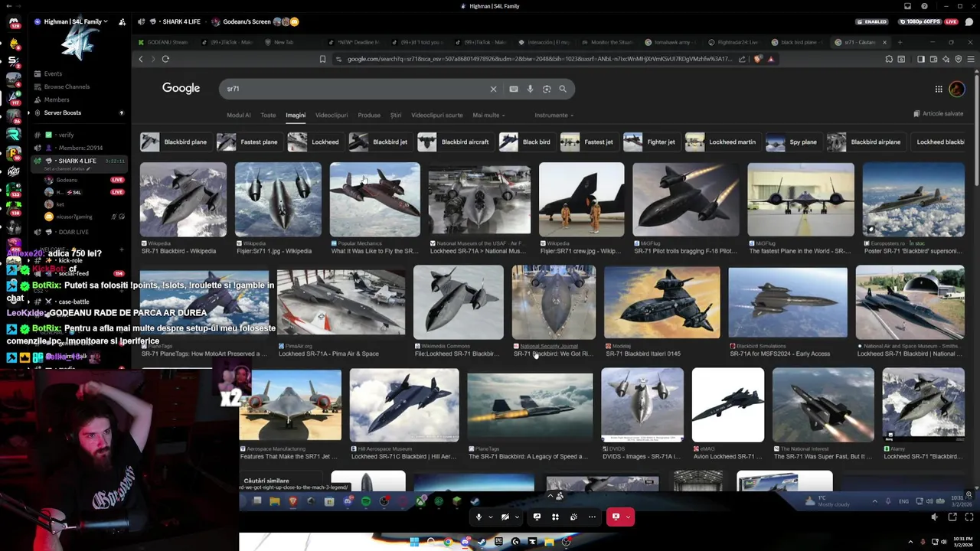Disconnect from call with red button
Screen dimensions: 980x551
click(616, 517)
